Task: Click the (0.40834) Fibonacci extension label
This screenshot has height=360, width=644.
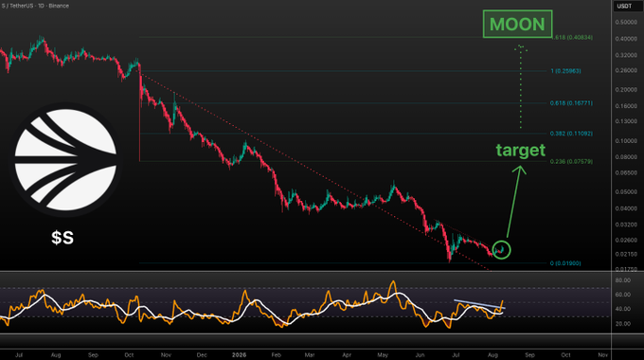Action: click(x=573, y=37)
